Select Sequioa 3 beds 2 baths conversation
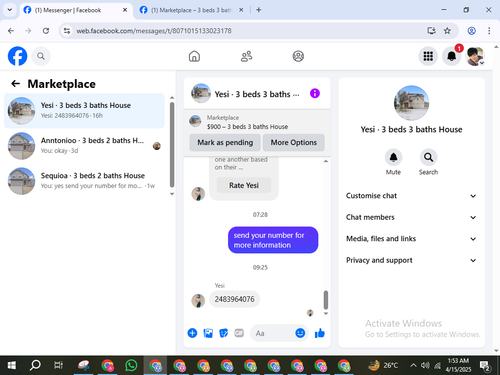The height and width of the screenshot is (375, 500). (84, 181)
